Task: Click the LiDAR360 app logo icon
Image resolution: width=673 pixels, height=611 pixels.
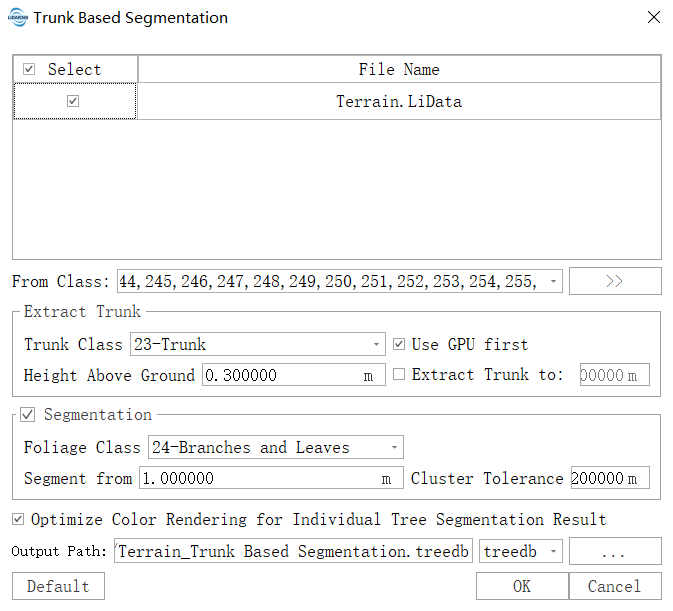Action: pos(17,18)
